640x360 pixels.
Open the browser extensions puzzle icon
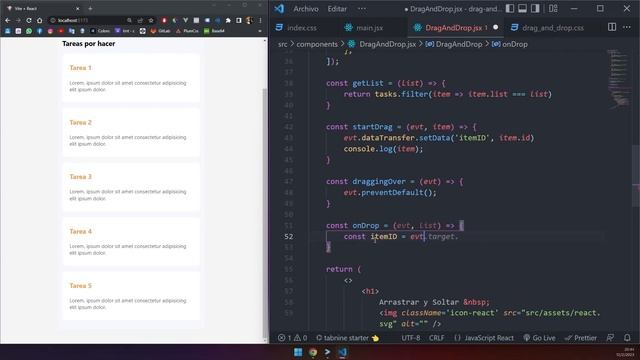click(x=228, y=20)
